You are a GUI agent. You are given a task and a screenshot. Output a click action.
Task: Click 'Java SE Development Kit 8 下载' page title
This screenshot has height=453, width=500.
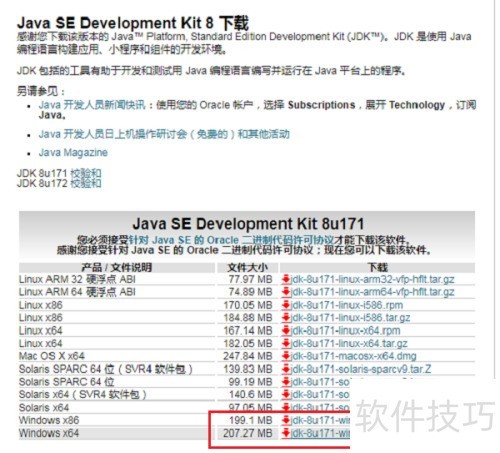coord(133,23)
